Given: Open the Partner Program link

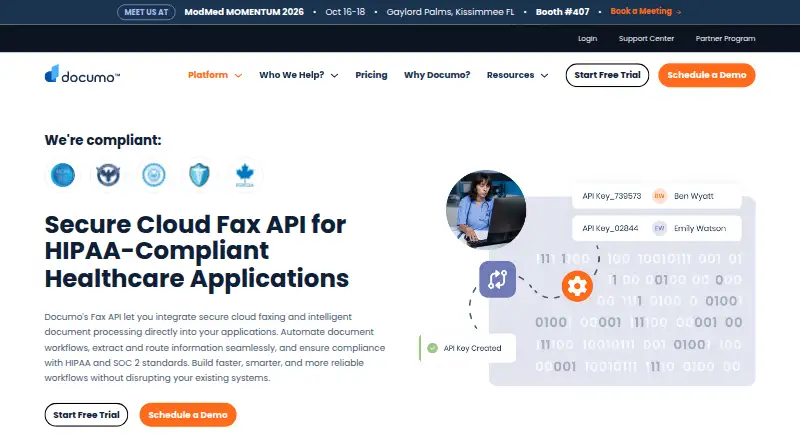Looking at the screenshot, I should coord(726,38).
